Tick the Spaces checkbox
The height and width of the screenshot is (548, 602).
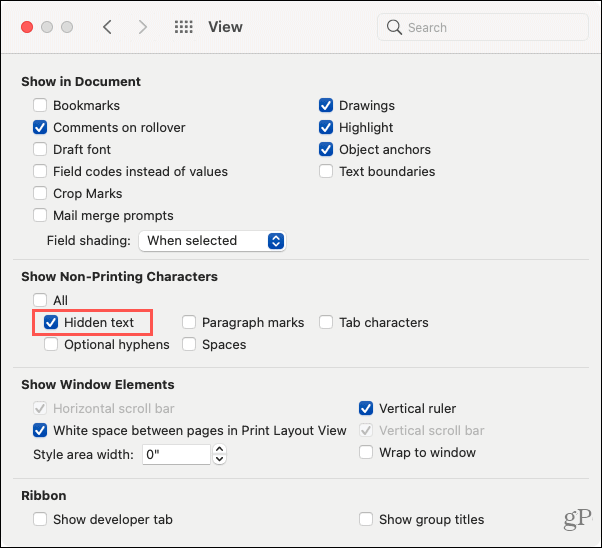click(x=189, y=344)
